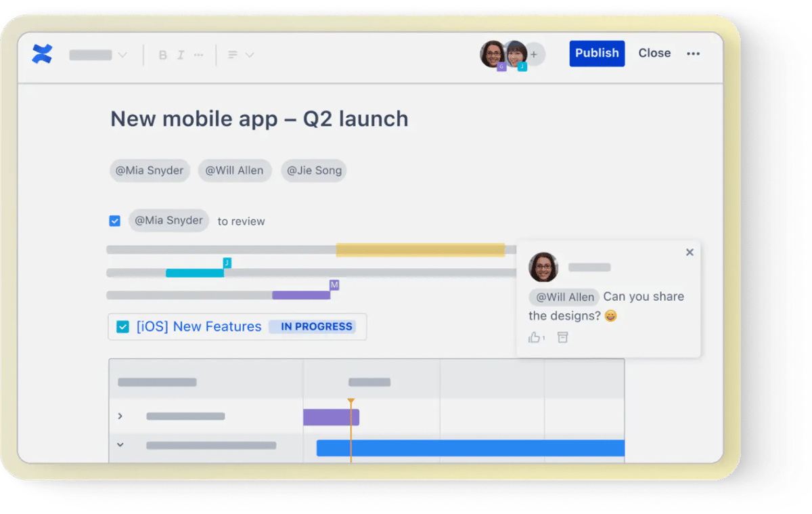Uncheck the @Mia Snyder review task checkbox

tap(114, 221)
